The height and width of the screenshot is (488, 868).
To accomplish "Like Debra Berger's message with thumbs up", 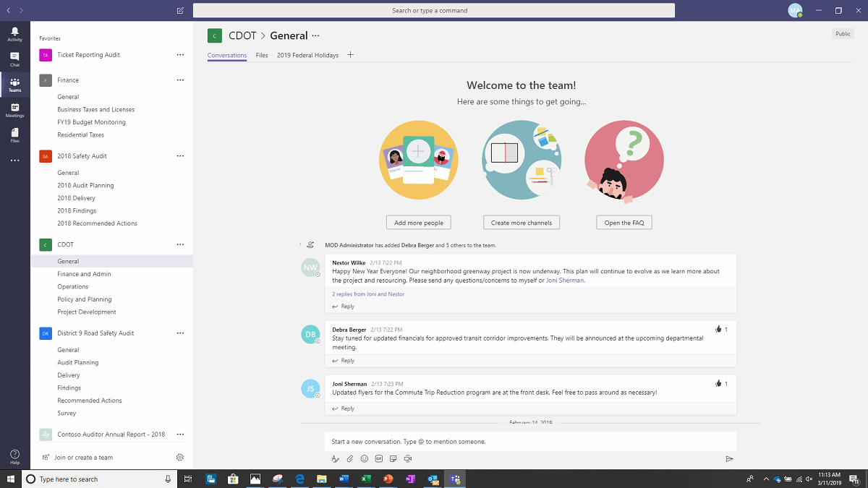I will tap(719, 329).
